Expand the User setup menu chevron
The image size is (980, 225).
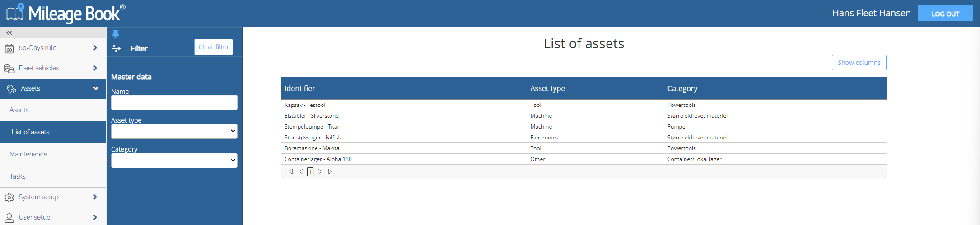(x=95, y=217)
